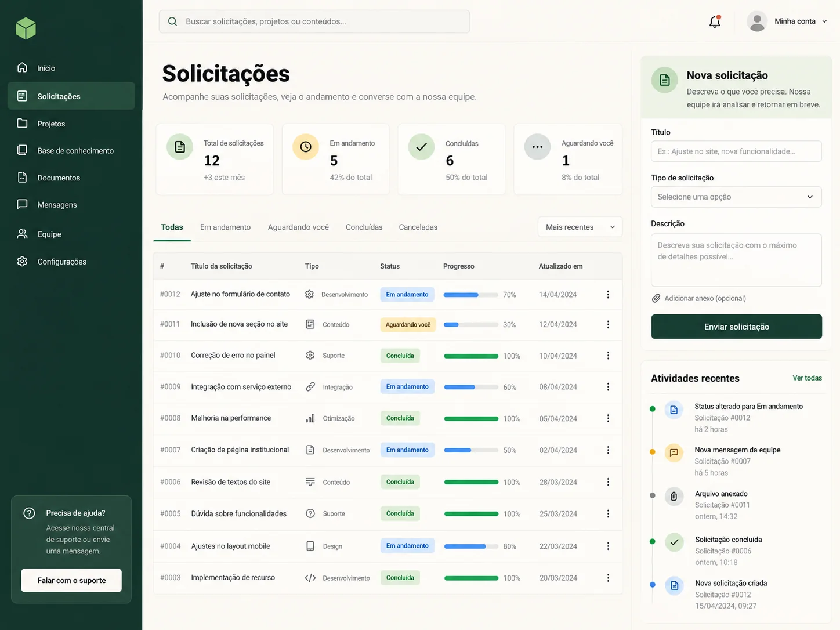Screen dimensions: 840x630
Task: Open the Ver todas activities link
Action: (807, 378)
